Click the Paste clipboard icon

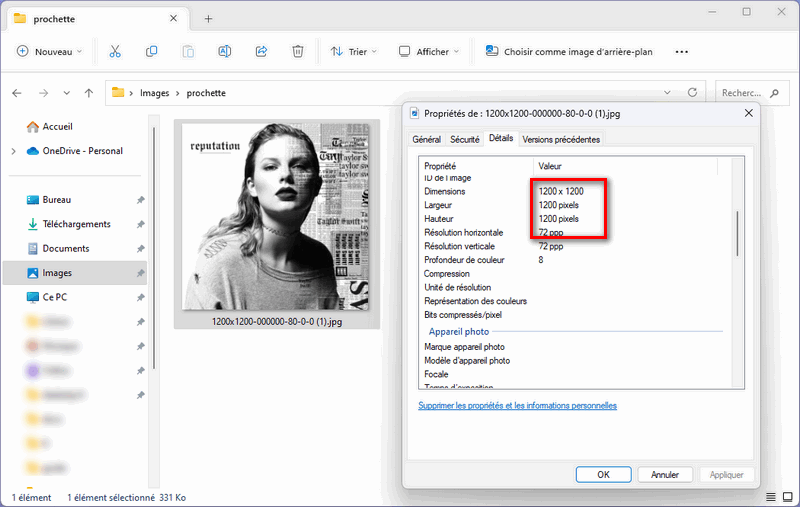188,52
